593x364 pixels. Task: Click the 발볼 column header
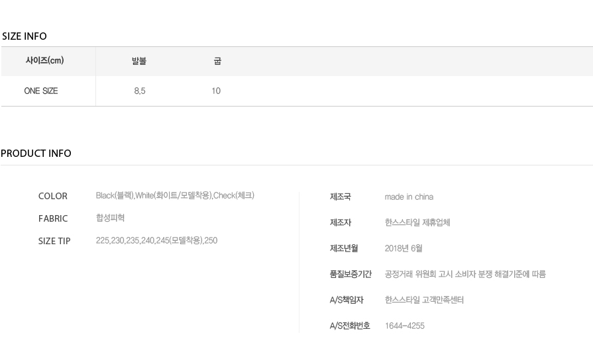click(x=139, y=61)
